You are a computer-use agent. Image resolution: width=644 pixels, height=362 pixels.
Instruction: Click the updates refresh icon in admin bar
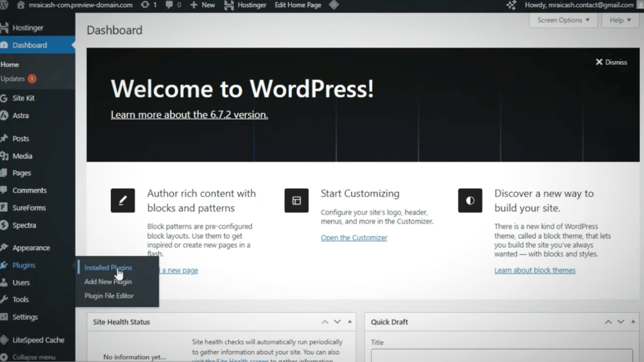[x=145, y=5]
